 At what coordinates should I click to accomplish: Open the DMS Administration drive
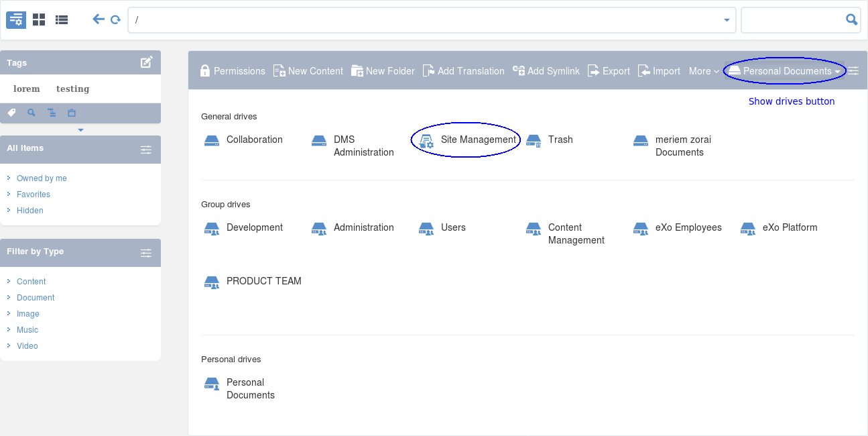tap(353, 146)
